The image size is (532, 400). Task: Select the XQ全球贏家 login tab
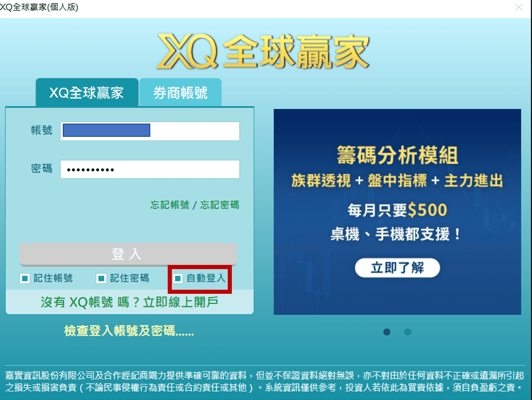tap(87, 92)
